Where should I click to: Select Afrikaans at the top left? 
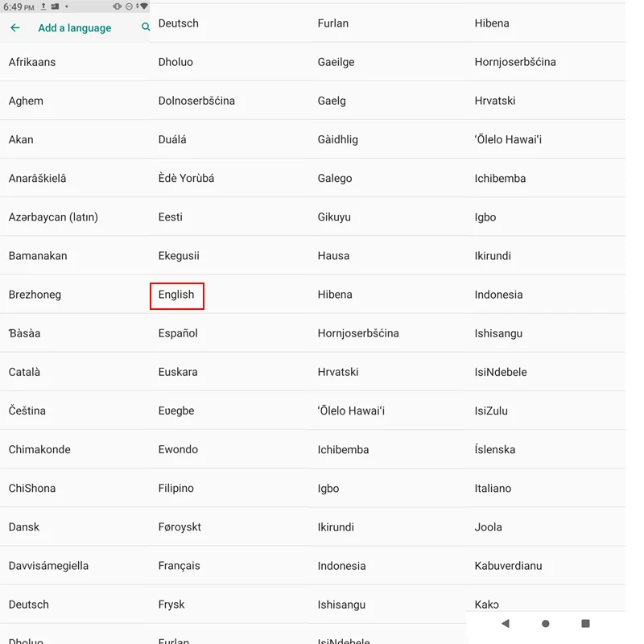pyautogui.click(x=32, y=61)
